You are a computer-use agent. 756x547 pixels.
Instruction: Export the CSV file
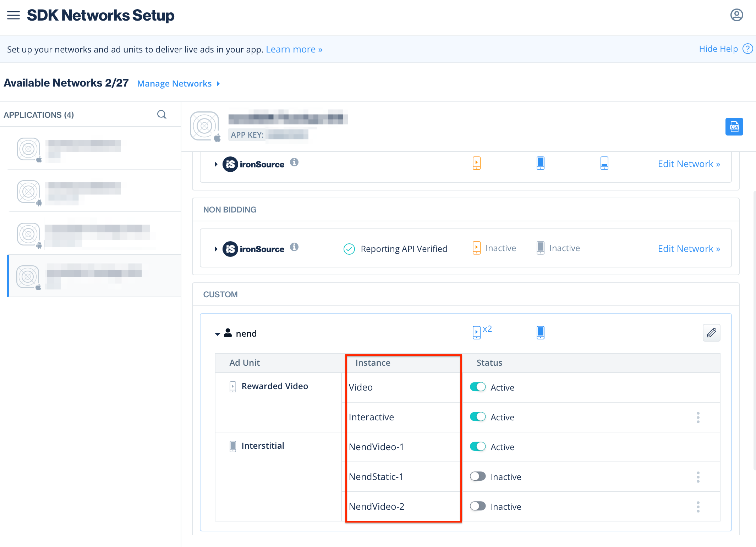click(x=734, y=127)
